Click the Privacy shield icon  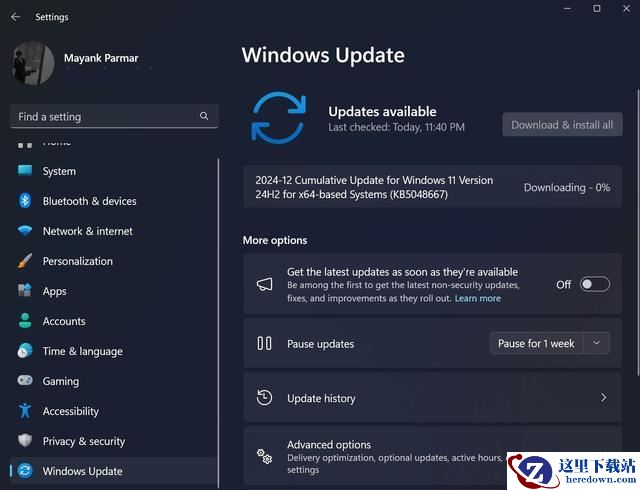[x=25, y=440]
